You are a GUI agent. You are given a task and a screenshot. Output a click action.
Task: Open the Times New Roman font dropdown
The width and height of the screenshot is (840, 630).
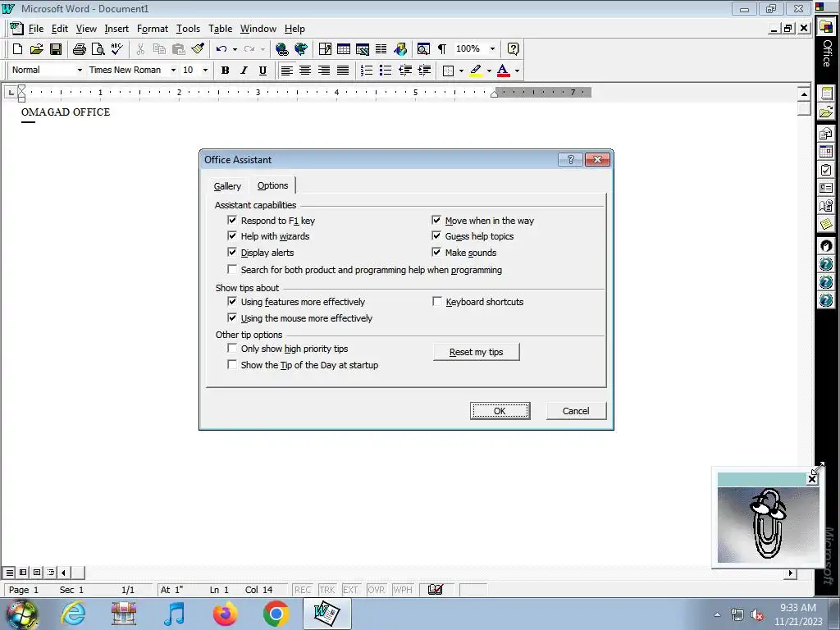[x=173, y=71]
